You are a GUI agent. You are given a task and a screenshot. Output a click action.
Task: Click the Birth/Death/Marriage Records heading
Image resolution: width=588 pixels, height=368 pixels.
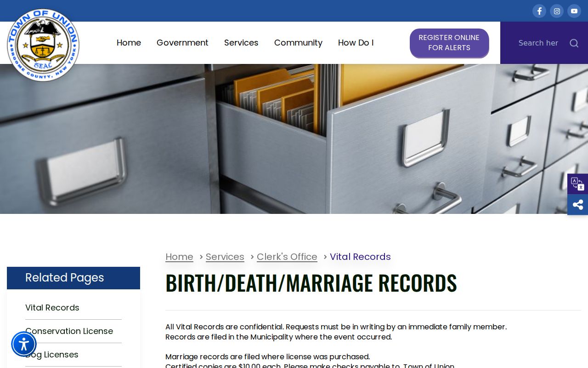(311, 282)
